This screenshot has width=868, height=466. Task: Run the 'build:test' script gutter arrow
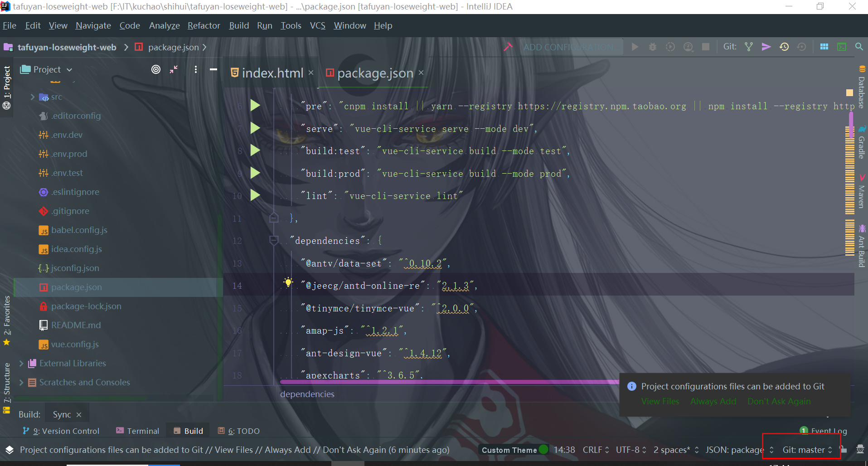point(255,150)
